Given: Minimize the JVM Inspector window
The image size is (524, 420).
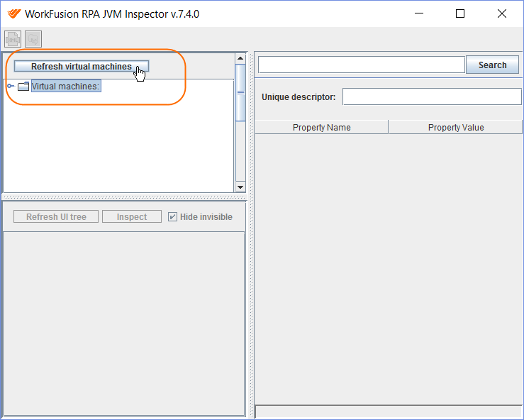Looking at the screenshot, I should (419, 13).
